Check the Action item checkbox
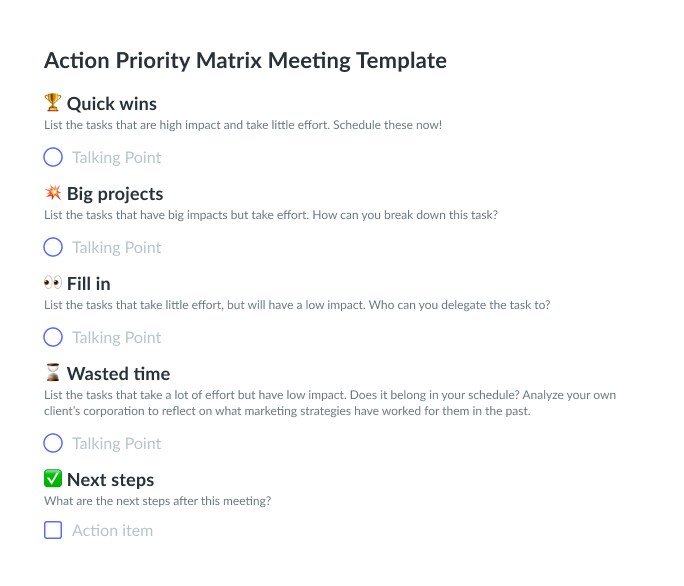 [x=53, y=530]
